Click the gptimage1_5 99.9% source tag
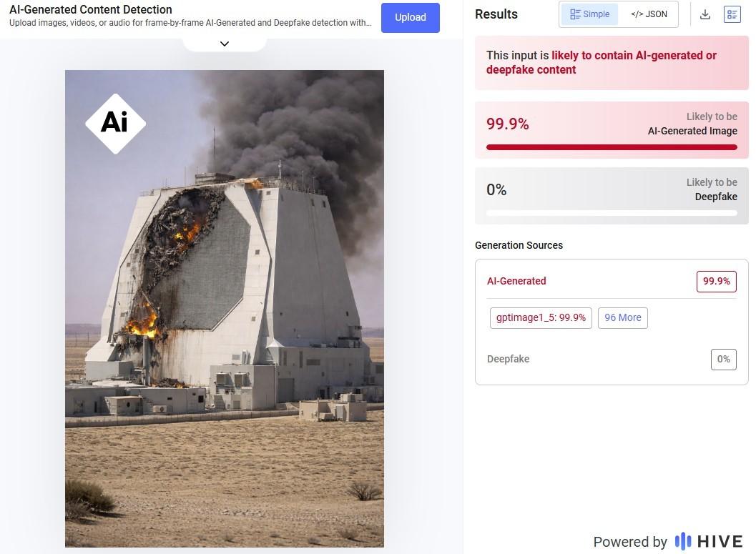 (541, 317)
